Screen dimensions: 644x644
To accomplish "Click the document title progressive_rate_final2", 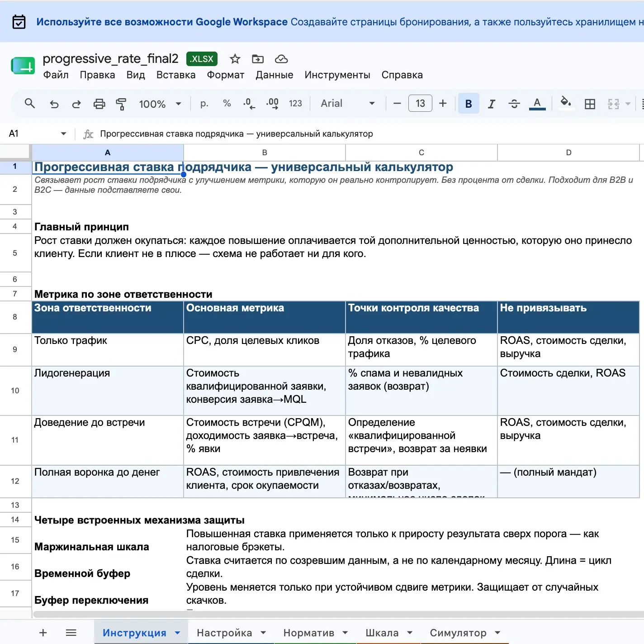I will [110, 58].
